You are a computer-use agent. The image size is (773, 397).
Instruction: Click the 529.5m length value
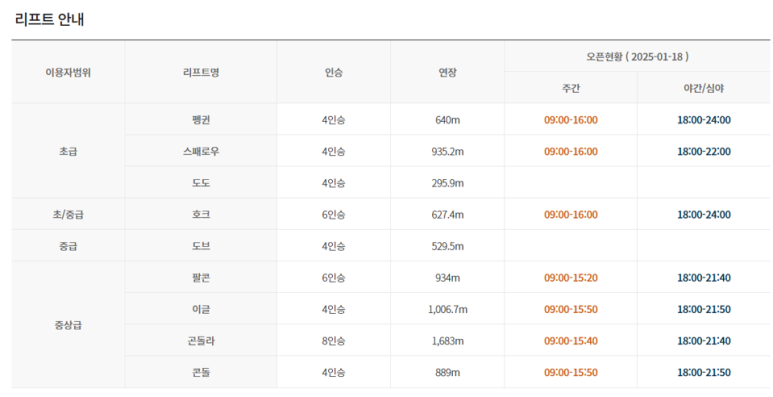click(x=448, y=246)
